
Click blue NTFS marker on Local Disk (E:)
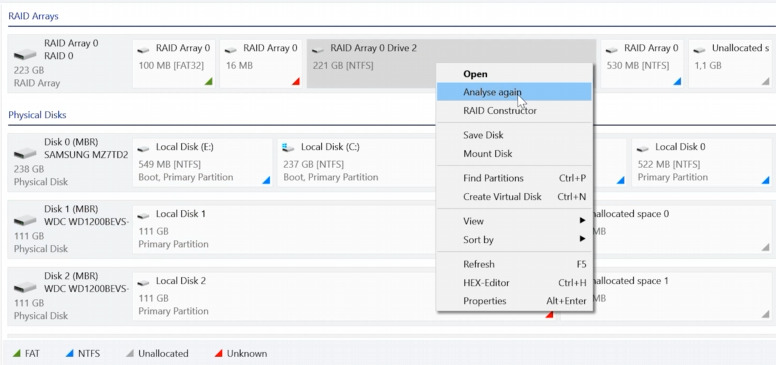click(266, 181)
